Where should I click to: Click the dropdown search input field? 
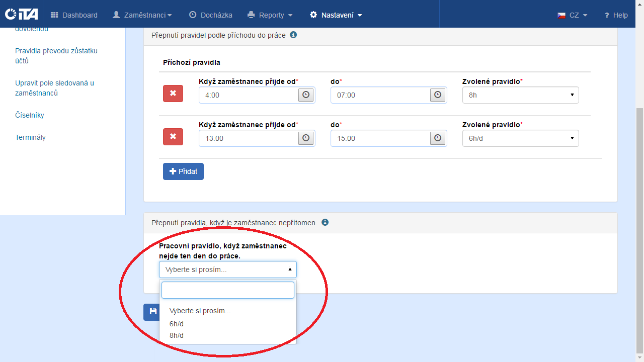coord(228,290)
